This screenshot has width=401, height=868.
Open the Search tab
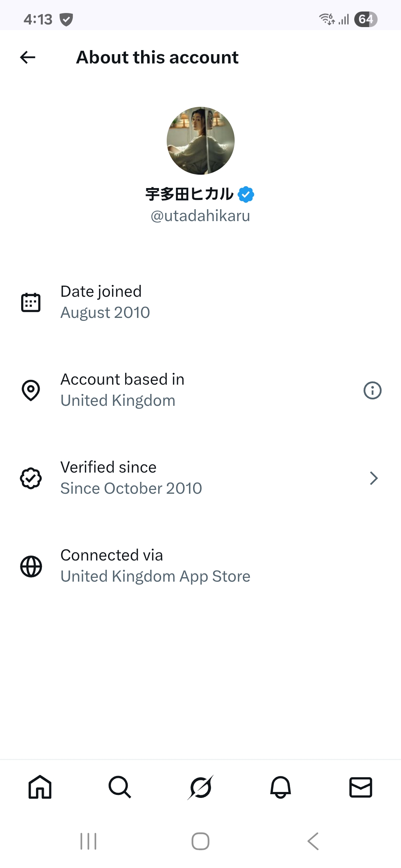click(x=120, y=787)
